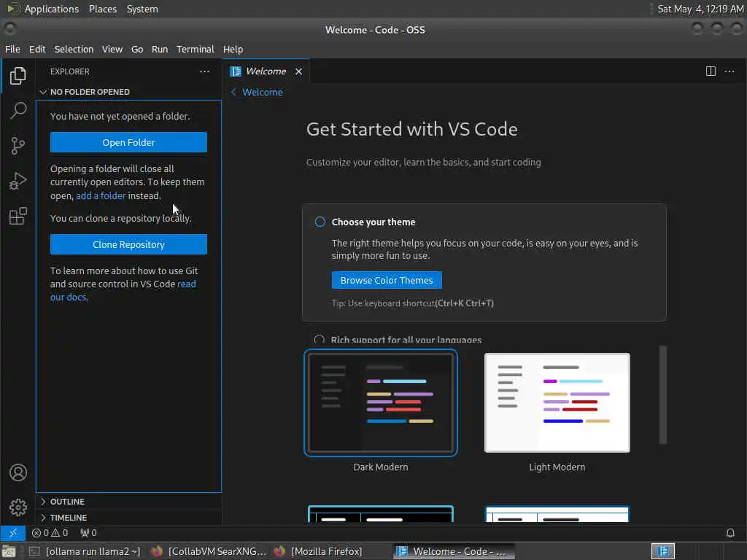Open editor More Actions ellipsis
This screenshot has height=560, width=747.
coord(729,71)
